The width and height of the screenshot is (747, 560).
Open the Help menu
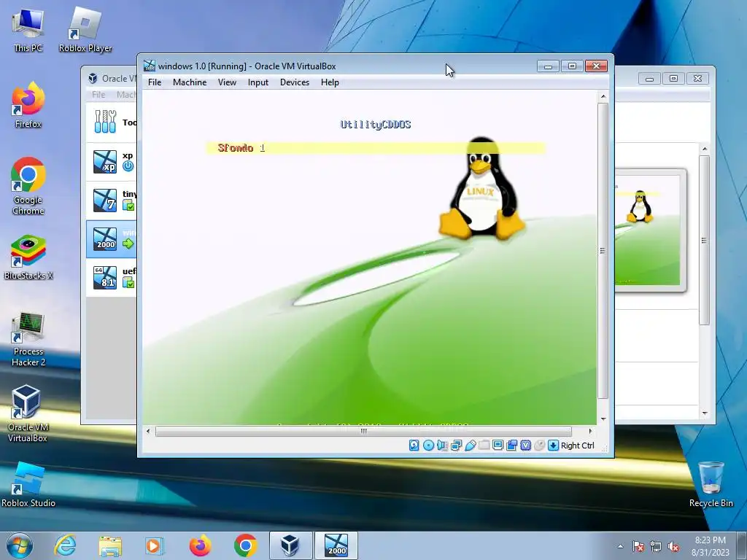[330, 82]
